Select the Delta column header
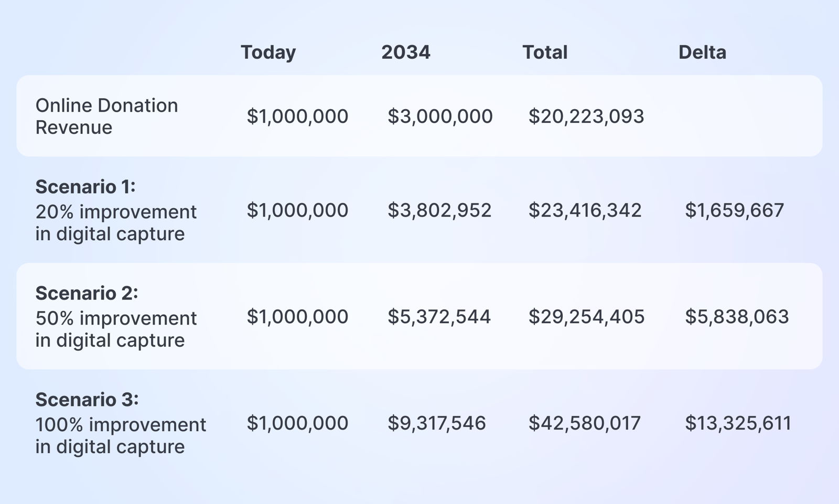This screenshot has width=839, height=504. pos(702,52)
